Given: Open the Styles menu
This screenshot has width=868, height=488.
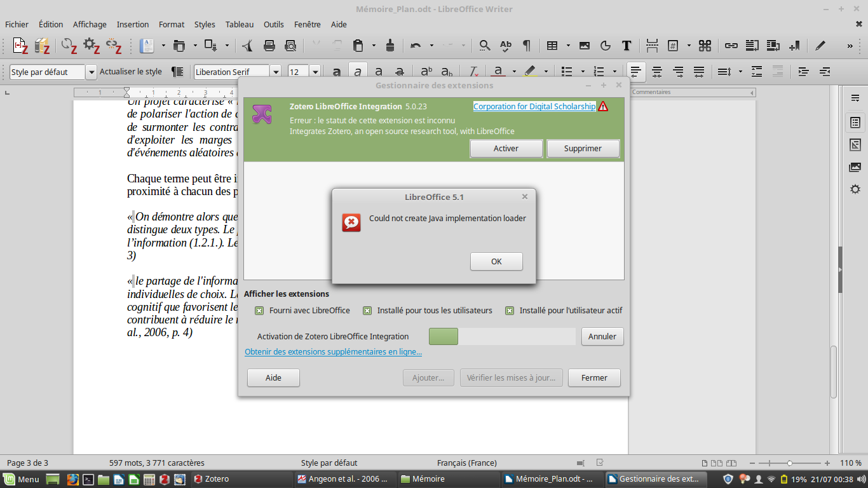Looking at the screenshot, I should tap(205, 24).
